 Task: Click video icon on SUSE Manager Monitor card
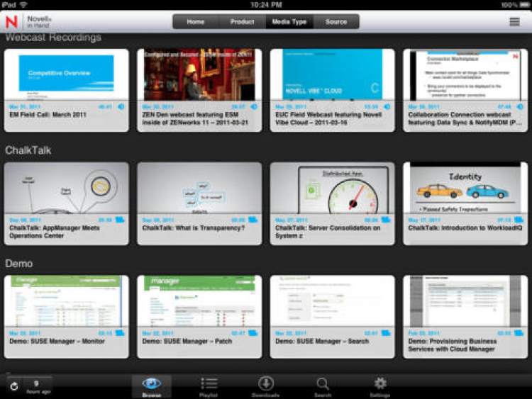(120, 333)
